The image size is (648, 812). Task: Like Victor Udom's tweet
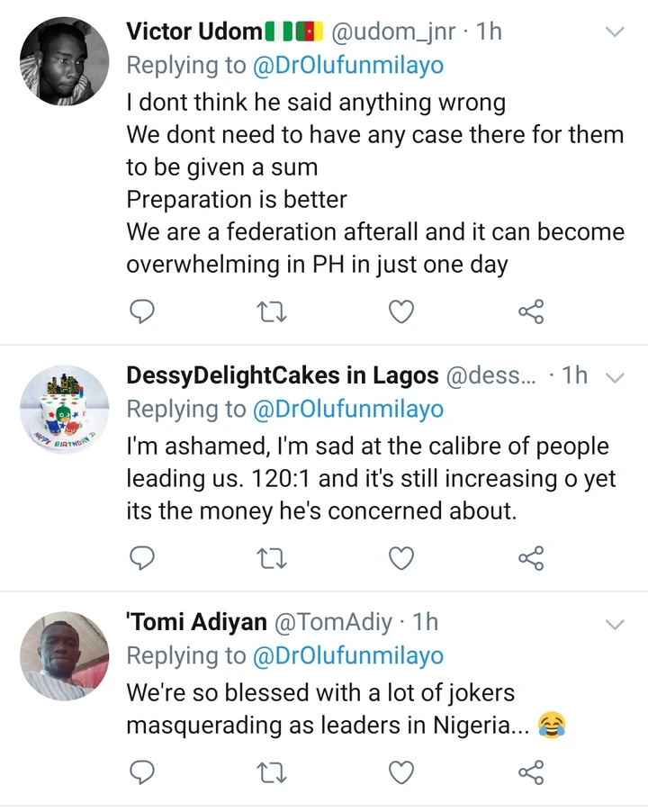coord(401,311)
